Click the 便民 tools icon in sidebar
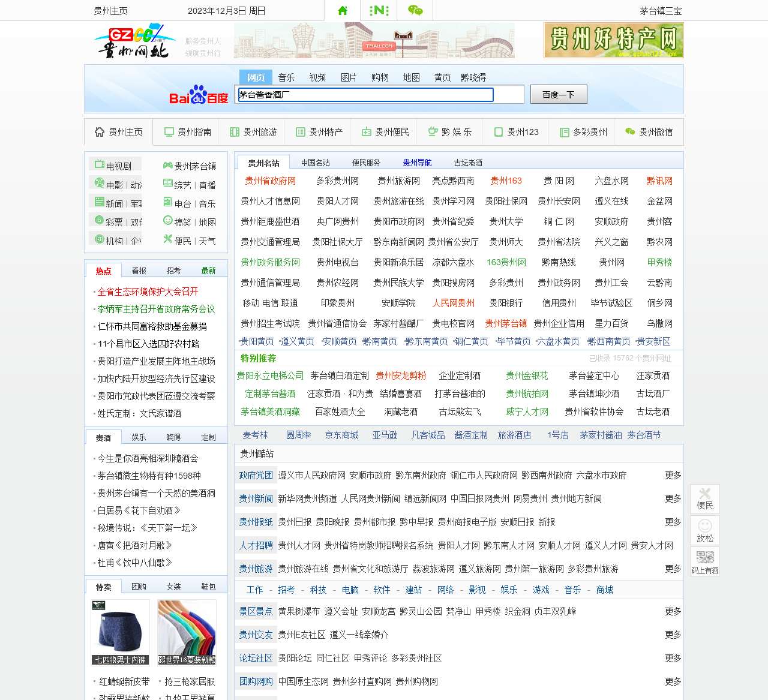 168,239
